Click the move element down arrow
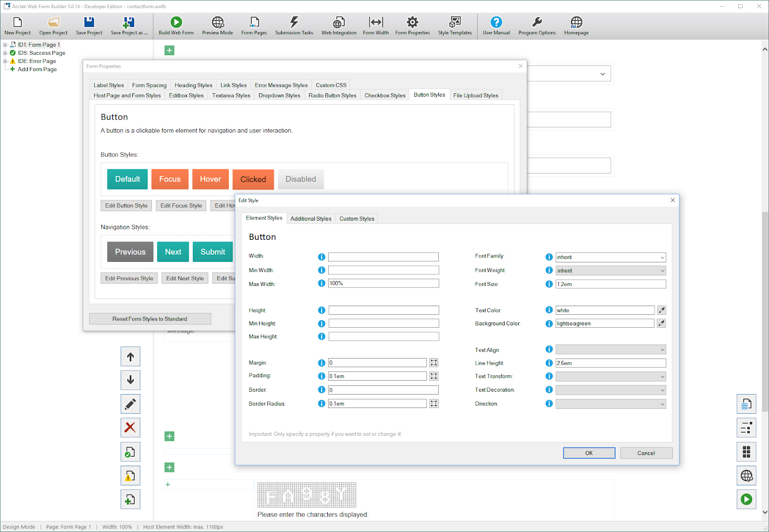This screenshot has height=532, width=769. pos(130,380)
